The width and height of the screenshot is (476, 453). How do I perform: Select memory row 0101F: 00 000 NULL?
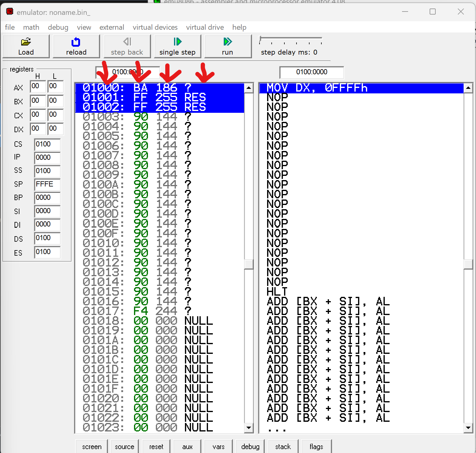tap(159, 389)
